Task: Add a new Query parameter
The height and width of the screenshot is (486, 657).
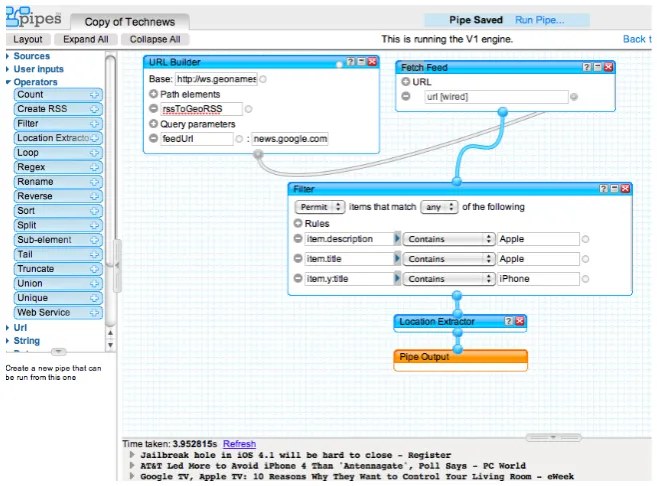Action: point(153,124)
